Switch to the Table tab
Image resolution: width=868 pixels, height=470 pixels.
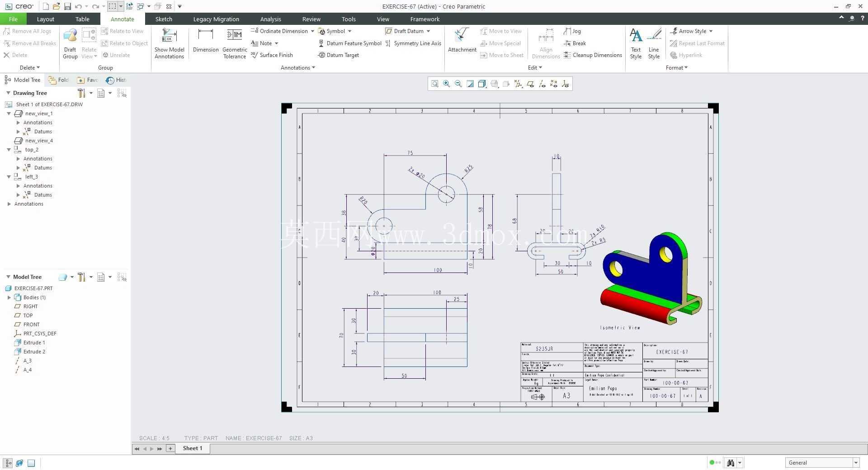click(x=82, y=19)
